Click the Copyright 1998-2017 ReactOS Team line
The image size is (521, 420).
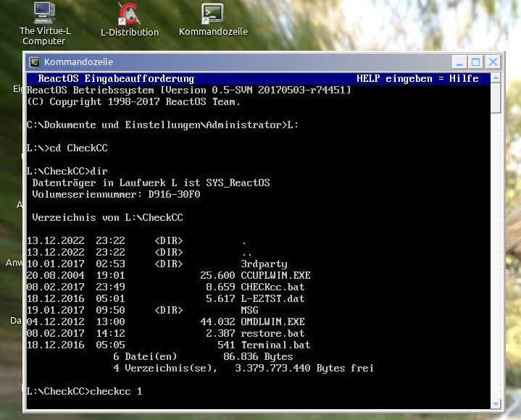pyautogui.click(x=133, y=101)
